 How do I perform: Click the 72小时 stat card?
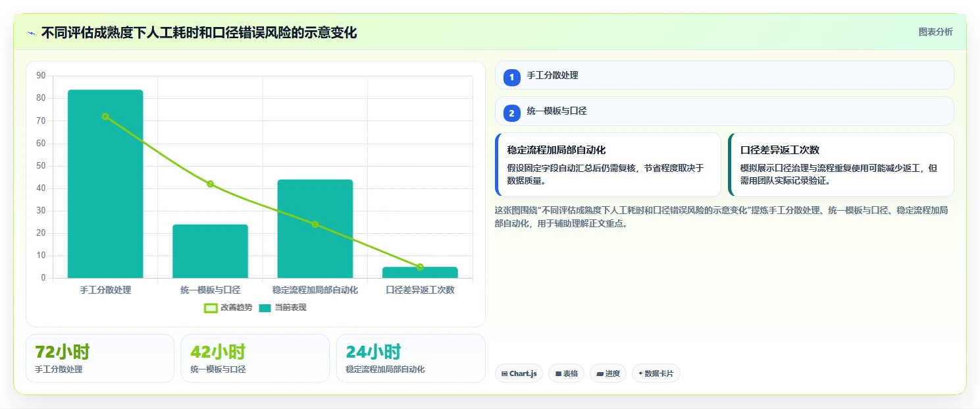[x=99, y=358]
